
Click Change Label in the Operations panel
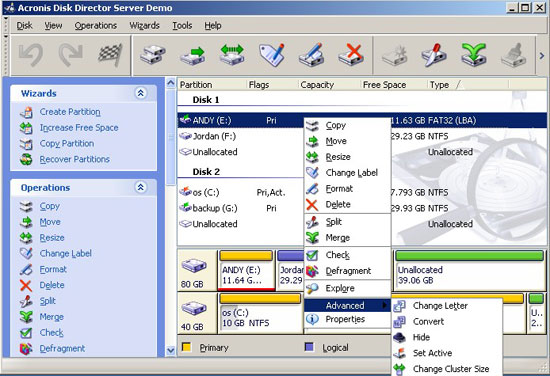pyautogui.click(x=66, y=254)
